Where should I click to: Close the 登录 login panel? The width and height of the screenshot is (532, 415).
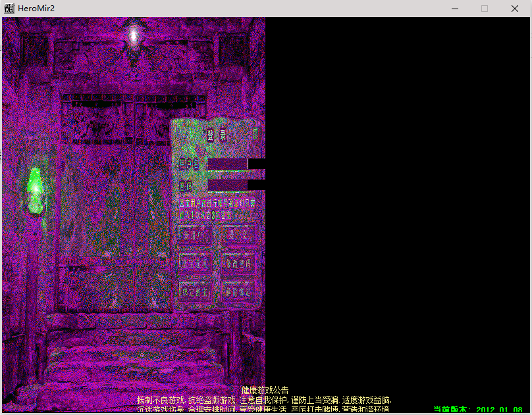tap(255, 134)
